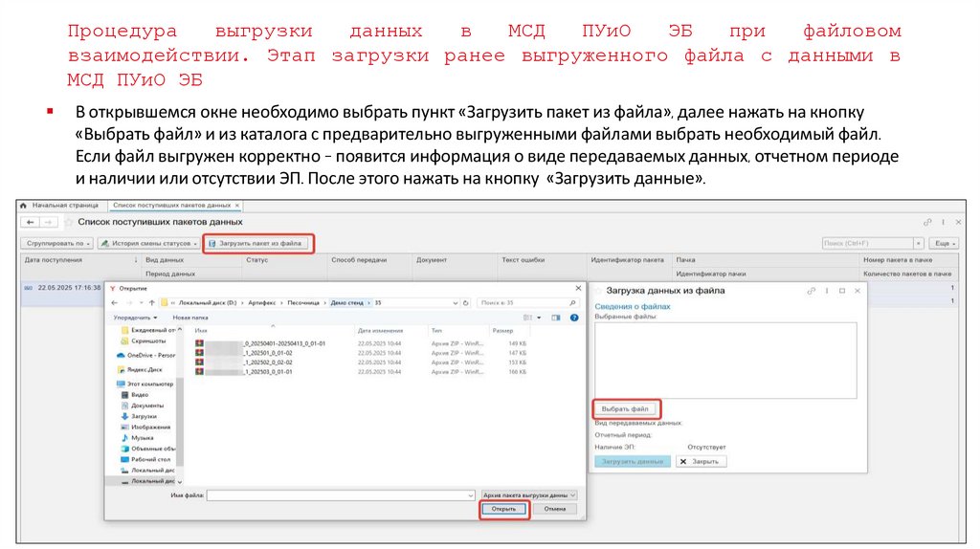Click the Отмена button
980x549 pixels.
click(x=554, y=509)
